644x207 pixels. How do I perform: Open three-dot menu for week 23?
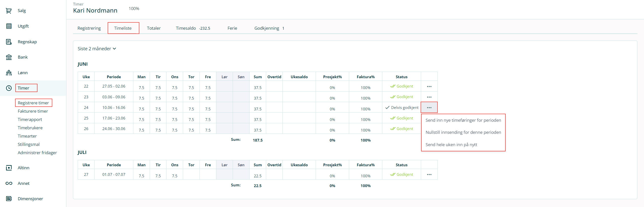click(x=429, y=97)
